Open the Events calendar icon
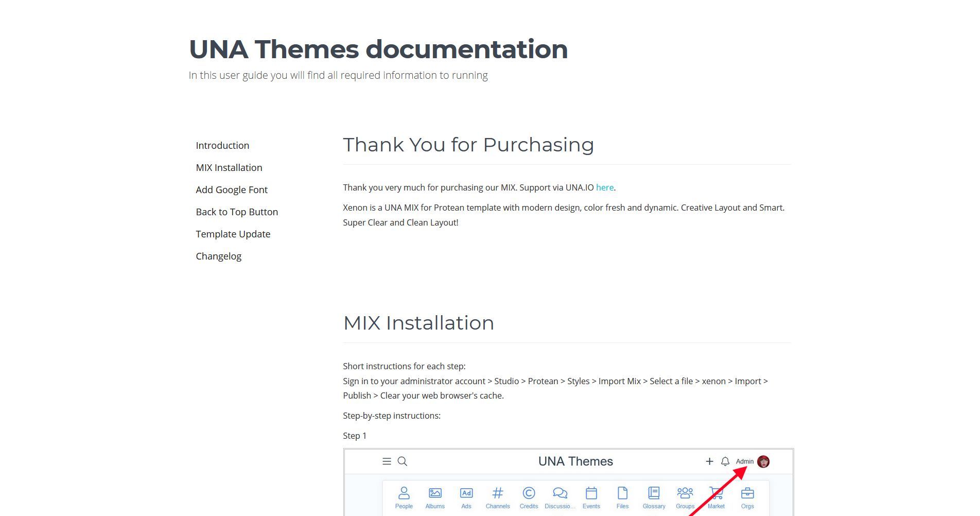 point(591,494)
